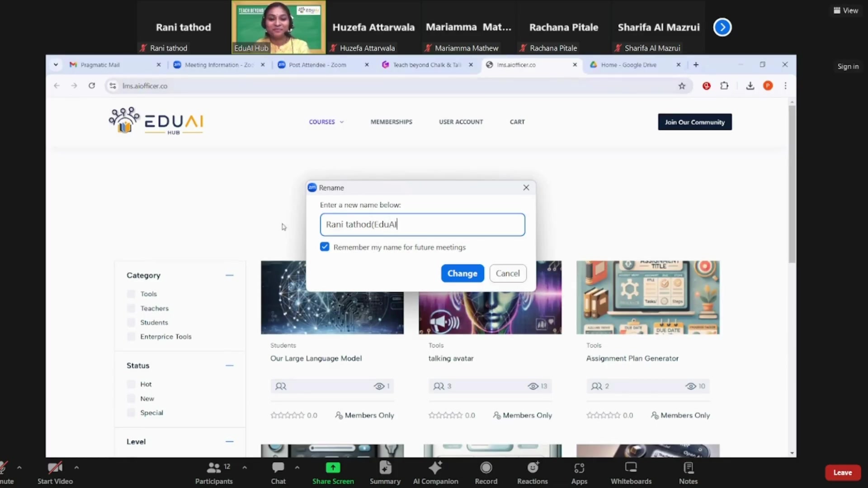Open browser extensions puzzle icon
The image size is (868, 488).
(724, 86)
